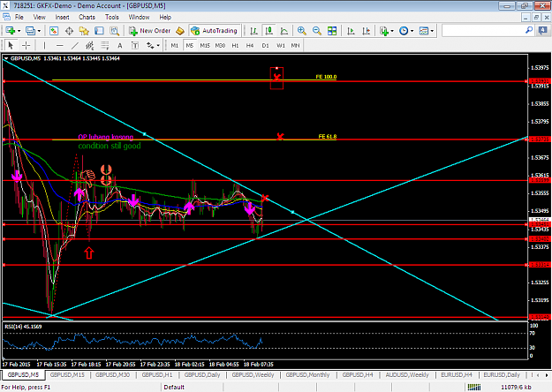Switch to M30 timeframe

220,45
